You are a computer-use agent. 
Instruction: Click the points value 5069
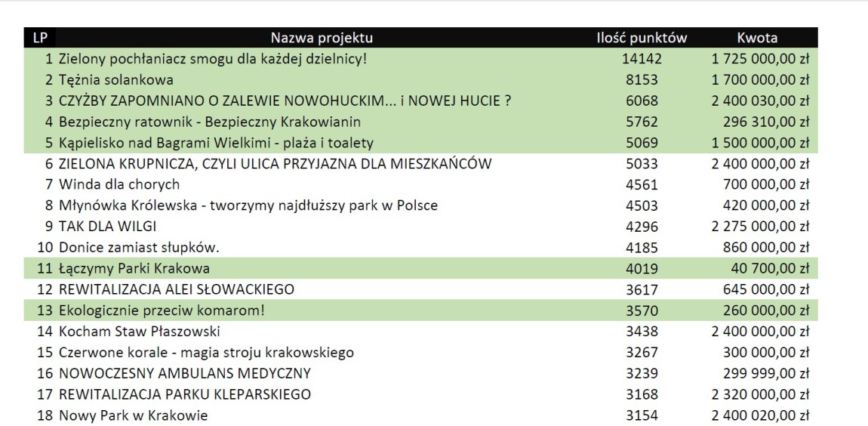[641, 143]
